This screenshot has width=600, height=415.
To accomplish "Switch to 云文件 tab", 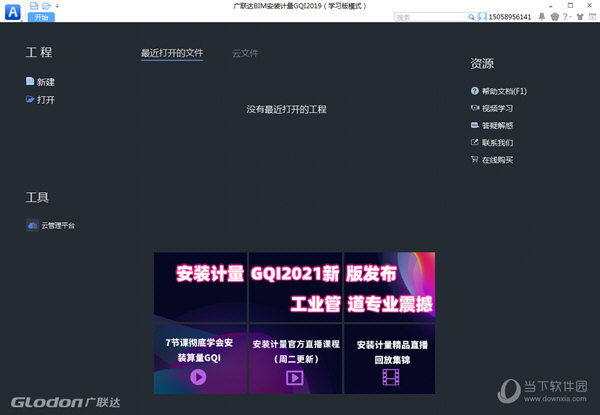I will coord(245,53).
